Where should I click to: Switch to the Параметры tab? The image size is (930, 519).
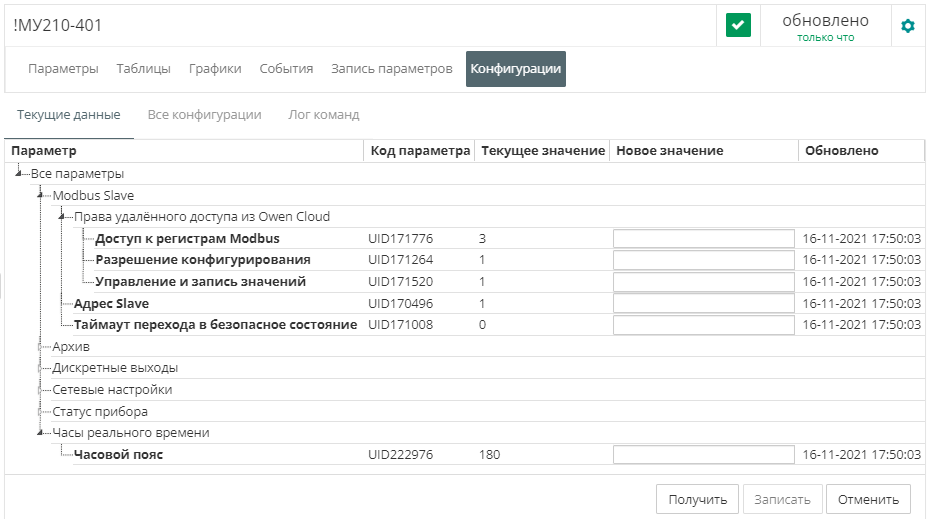pyautogui.click(x=63, y=69)
